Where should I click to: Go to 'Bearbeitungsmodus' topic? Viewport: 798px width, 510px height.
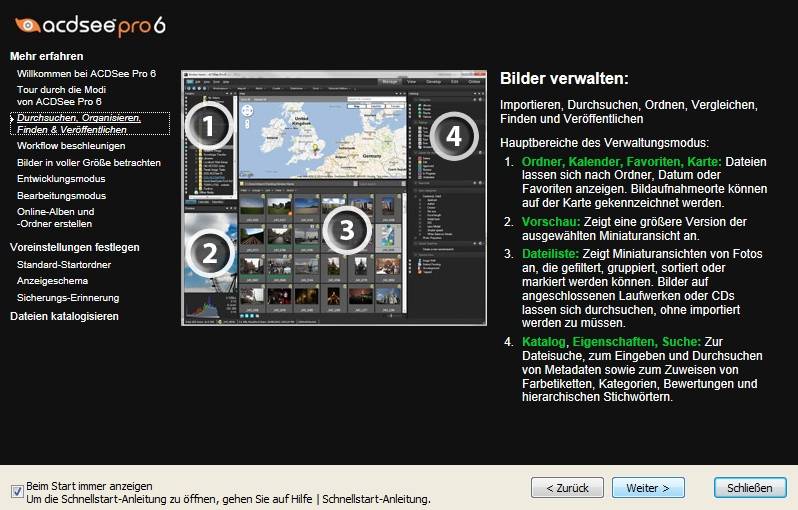(61, 195)
